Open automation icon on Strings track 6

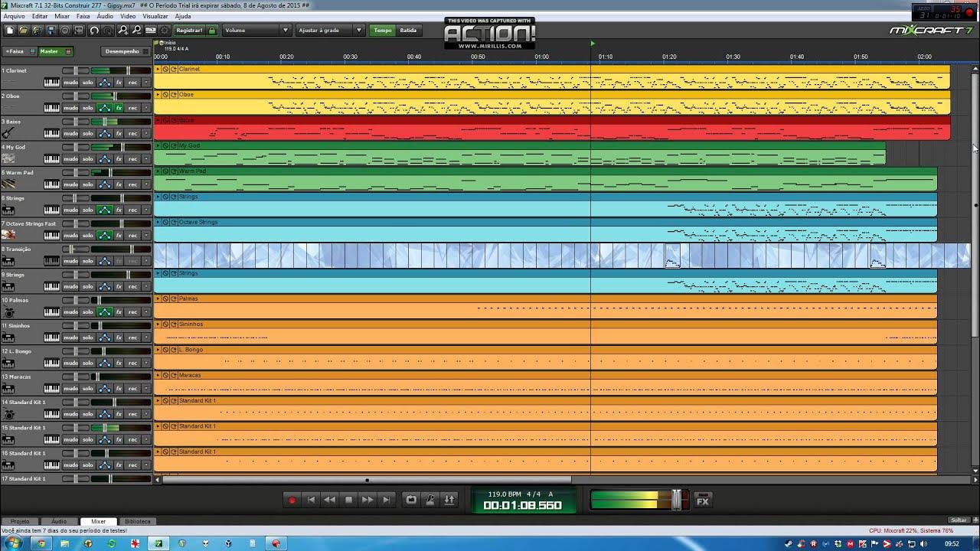click(x=105, y=210)
